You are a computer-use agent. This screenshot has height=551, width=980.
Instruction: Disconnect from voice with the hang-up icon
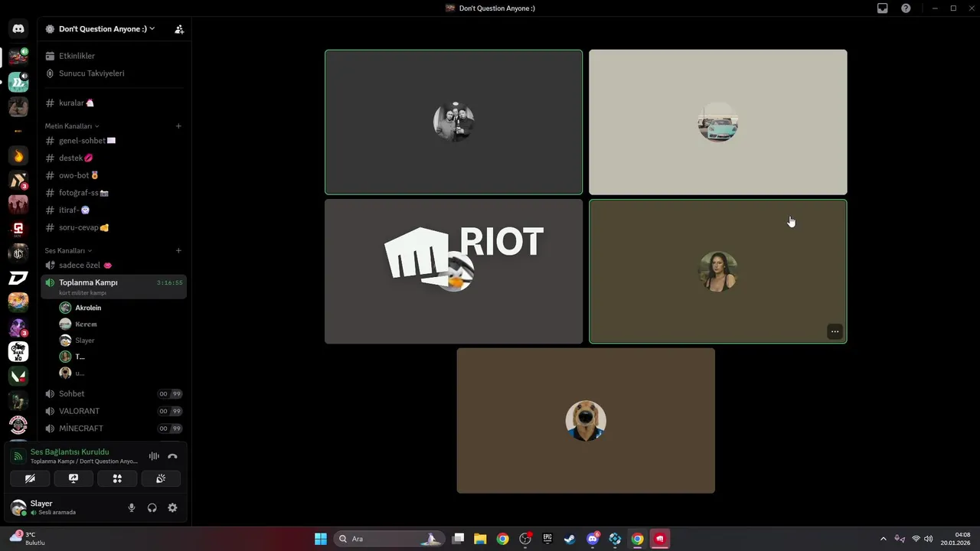(172, 456)
